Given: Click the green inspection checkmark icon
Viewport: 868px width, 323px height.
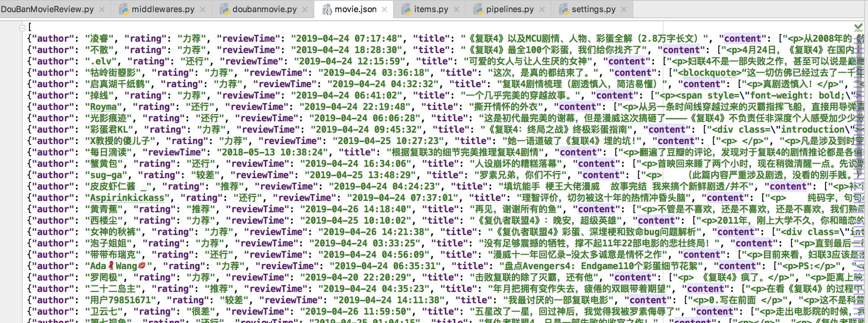Looking at the screenshot, I should coord(858,27).
